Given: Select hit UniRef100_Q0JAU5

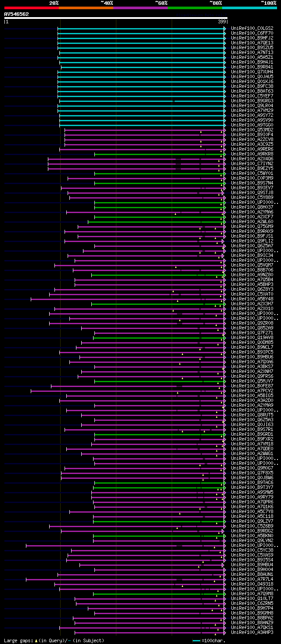Looking at the screenshot, I should [252, 77].
